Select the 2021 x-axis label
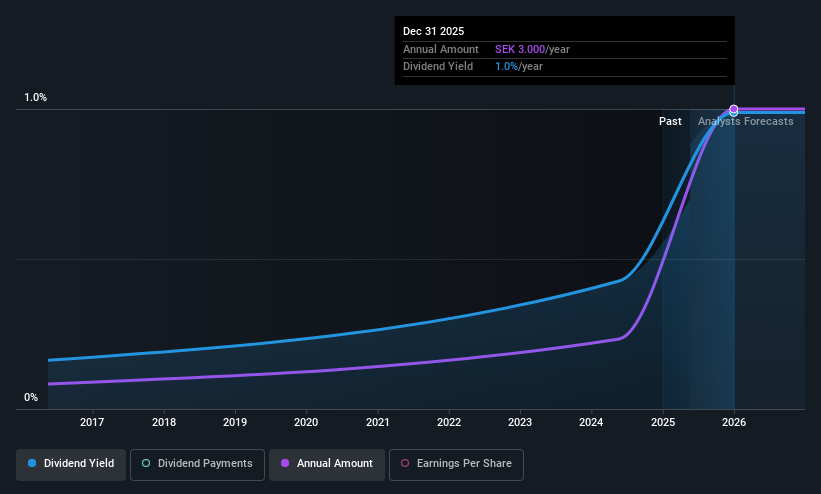 click(x=378, y=422)
